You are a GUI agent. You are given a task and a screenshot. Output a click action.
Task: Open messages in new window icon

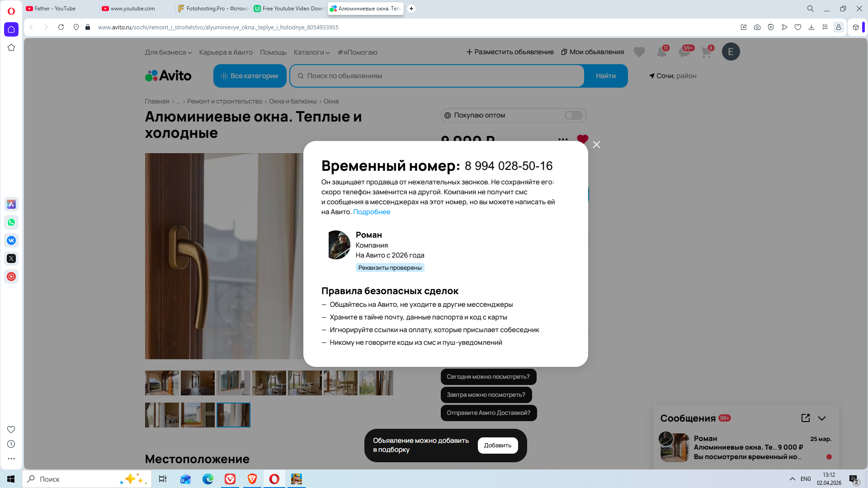click(805, 418)
